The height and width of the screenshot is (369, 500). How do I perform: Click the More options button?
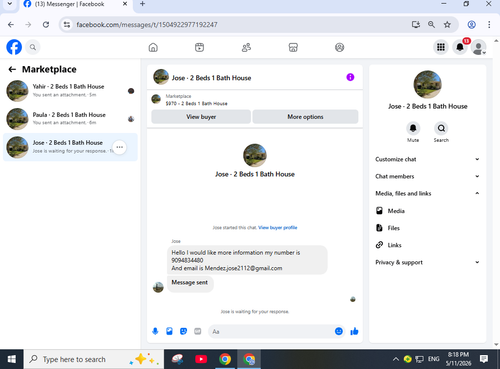[305, 117]
